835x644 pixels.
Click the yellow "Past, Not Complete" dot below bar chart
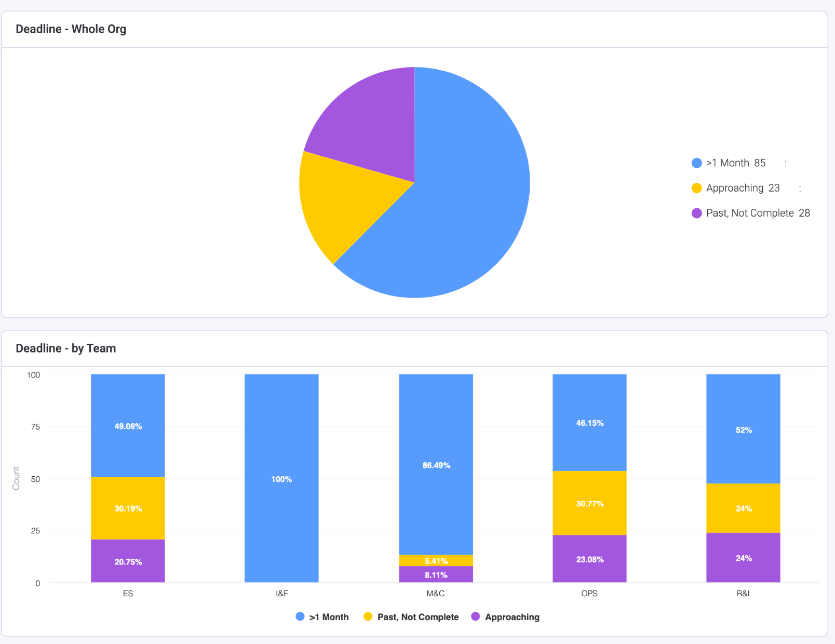(x=368, y=616)
